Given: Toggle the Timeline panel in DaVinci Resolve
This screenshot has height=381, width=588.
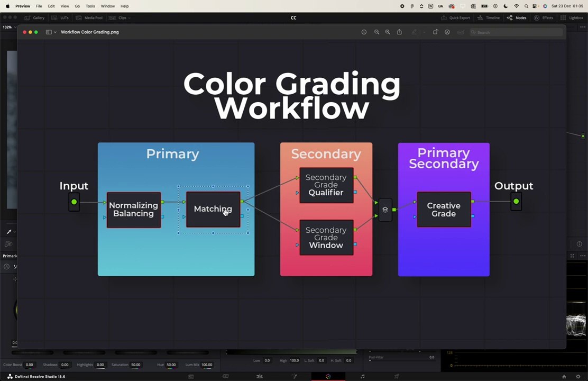Looking at the screenshot, I should coord(489,17).
